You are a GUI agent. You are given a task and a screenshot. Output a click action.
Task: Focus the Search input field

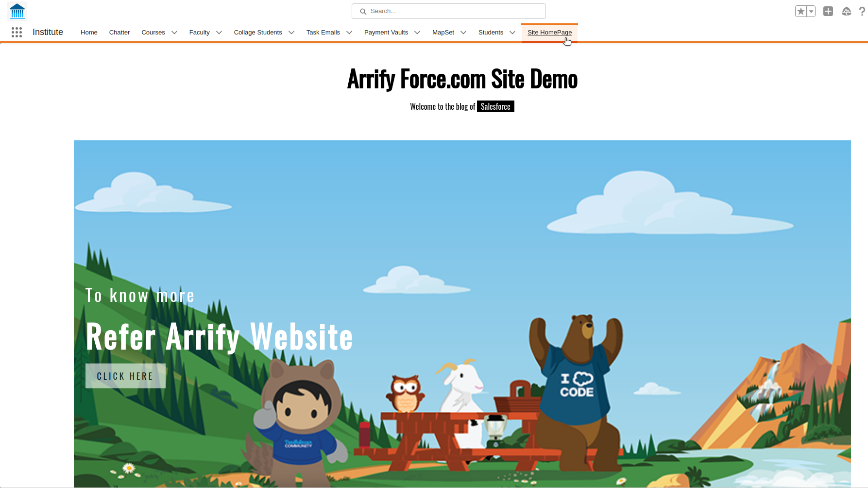(x=448, y=11)
